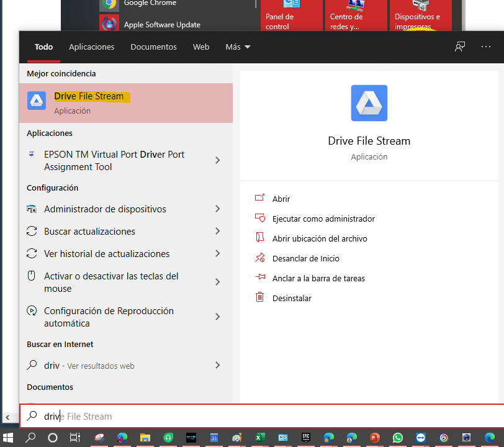504x447 pixels.
Task: Expand Administrador de dispositivos arrow
Action: [x=218, y=209]
